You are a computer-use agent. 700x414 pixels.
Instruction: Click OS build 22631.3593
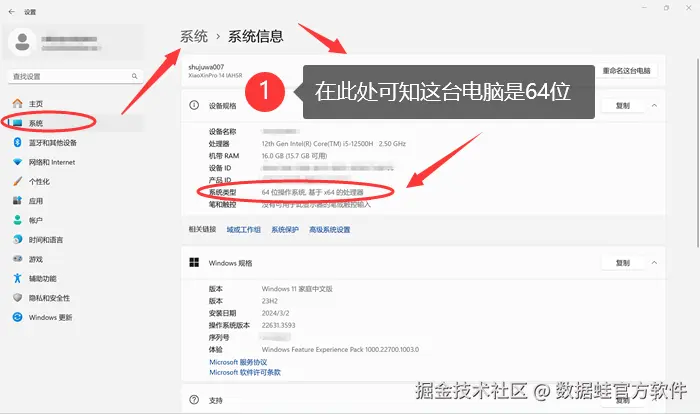[x=278, y=325]
